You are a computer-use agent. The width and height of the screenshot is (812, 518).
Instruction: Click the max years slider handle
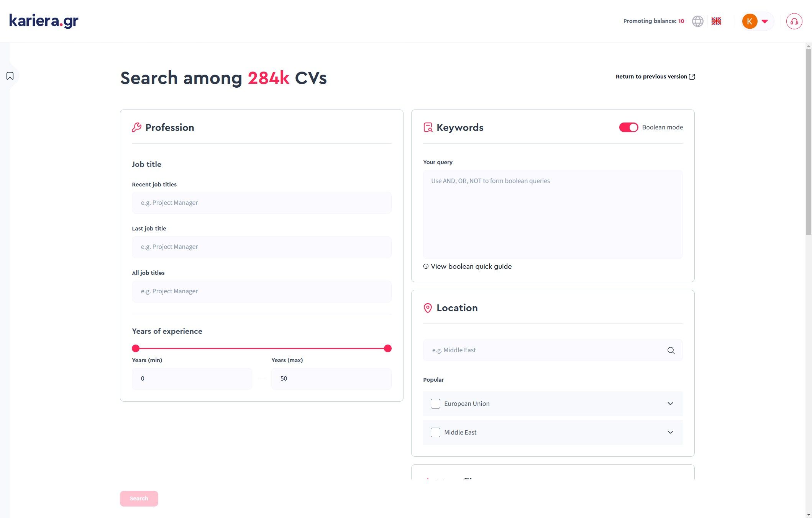pyautogui.click(x=387, y=348)
